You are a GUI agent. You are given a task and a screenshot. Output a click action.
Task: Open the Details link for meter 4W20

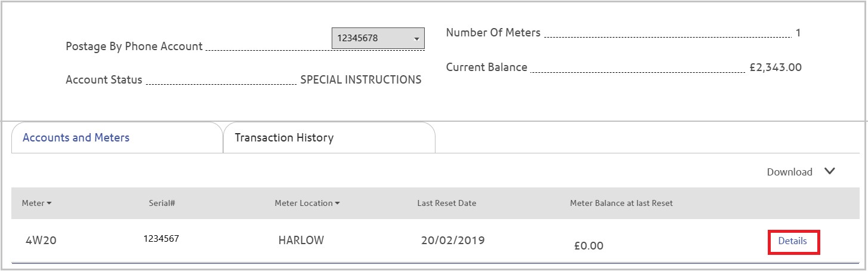(x=792, y=241)
